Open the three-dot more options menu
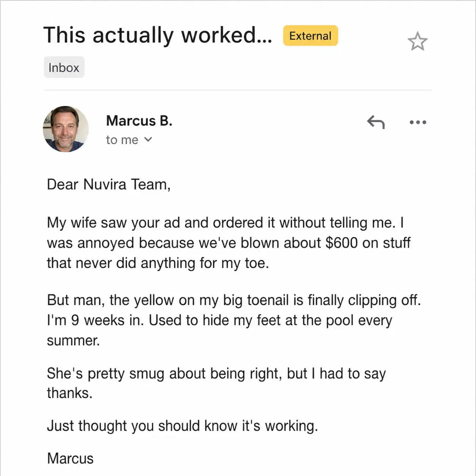476x476 pixels. 418,122
